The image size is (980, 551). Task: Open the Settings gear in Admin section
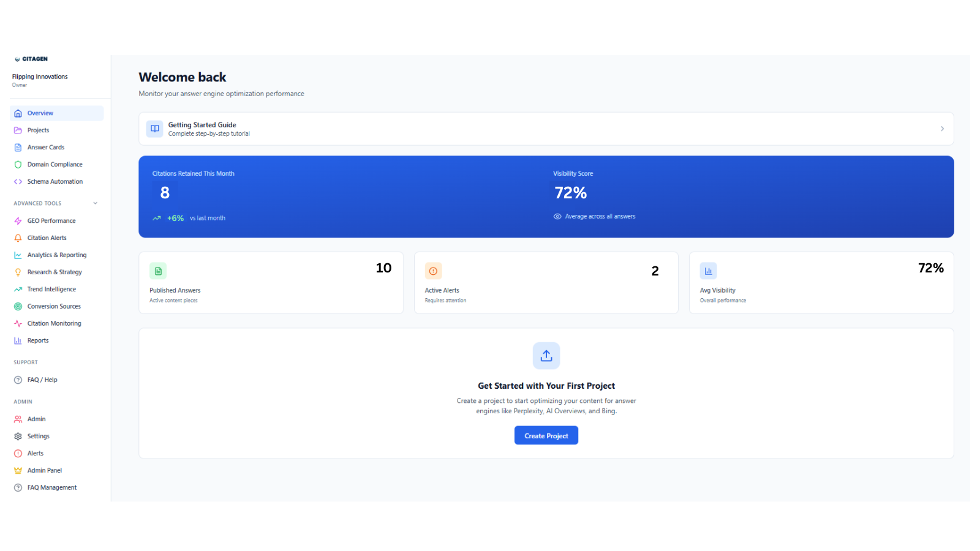pyautogui.click(x=18, y=436)
